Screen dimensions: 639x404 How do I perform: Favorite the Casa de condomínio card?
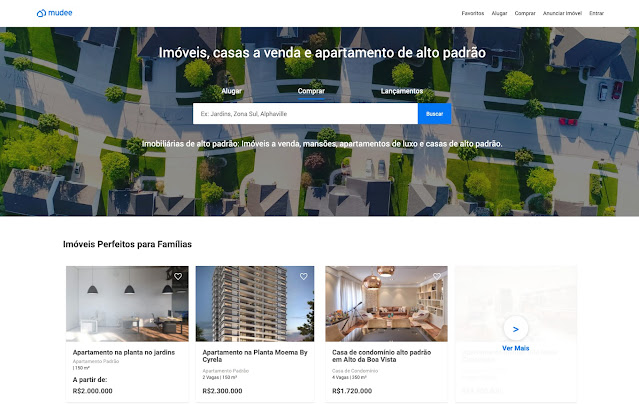437,276
